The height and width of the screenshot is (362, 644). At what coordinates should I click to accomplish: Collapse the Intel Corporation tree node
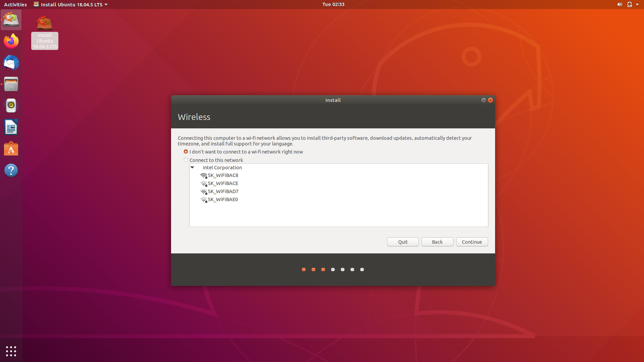(x=193, y=167)
